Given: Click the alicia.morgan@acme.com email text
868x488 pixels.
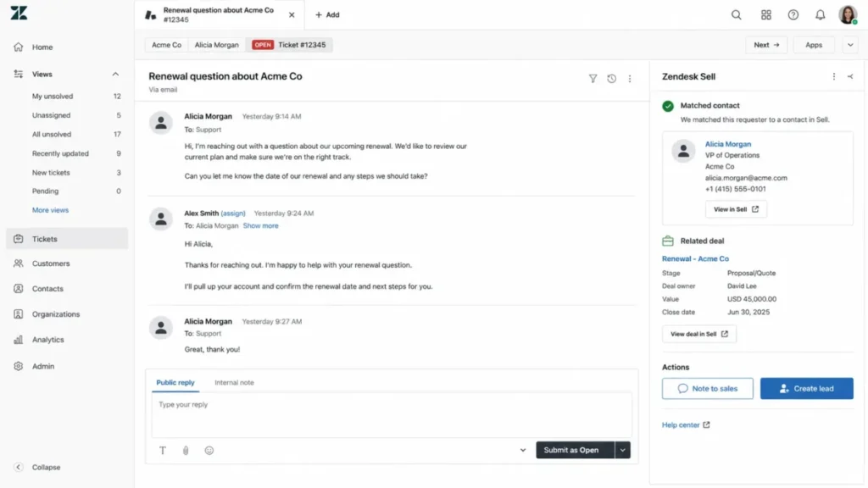Looking at the screenshot, I should coord(746,178).
